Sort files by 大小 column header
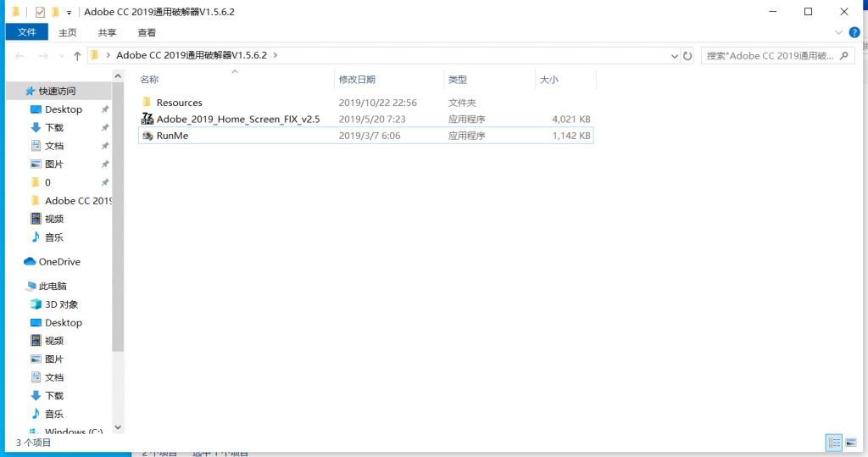Image resolution: width=868 pixels, height=457 pixels. point(548,80)
